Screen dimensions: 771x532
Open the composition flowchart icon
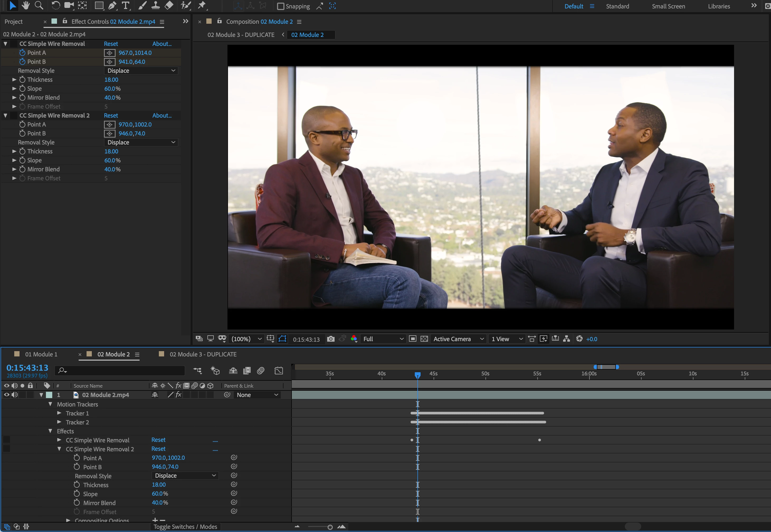[x=566, y=339]
